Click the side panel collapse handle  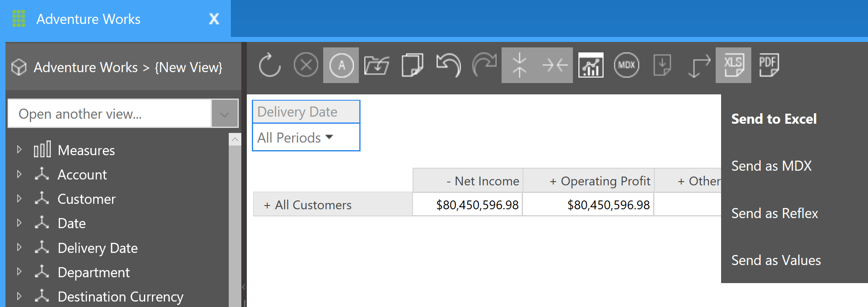click(x=243, y=287)
